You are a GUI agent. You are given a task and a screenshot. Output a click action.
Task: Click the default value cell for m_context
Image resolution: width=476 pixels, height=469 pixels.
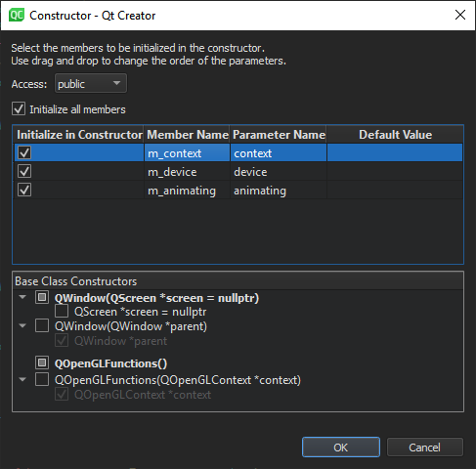[395, 152]
